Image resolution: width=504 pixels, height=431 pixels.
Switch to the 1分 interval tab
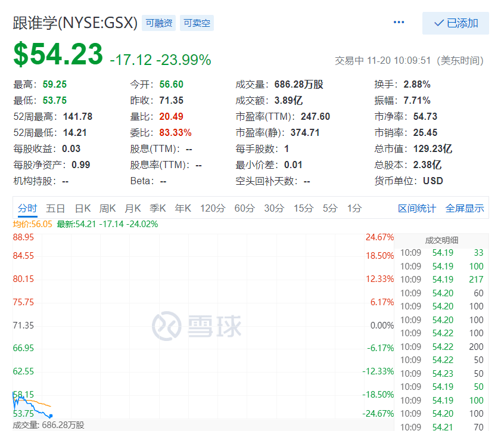click(x=354, y=209)
